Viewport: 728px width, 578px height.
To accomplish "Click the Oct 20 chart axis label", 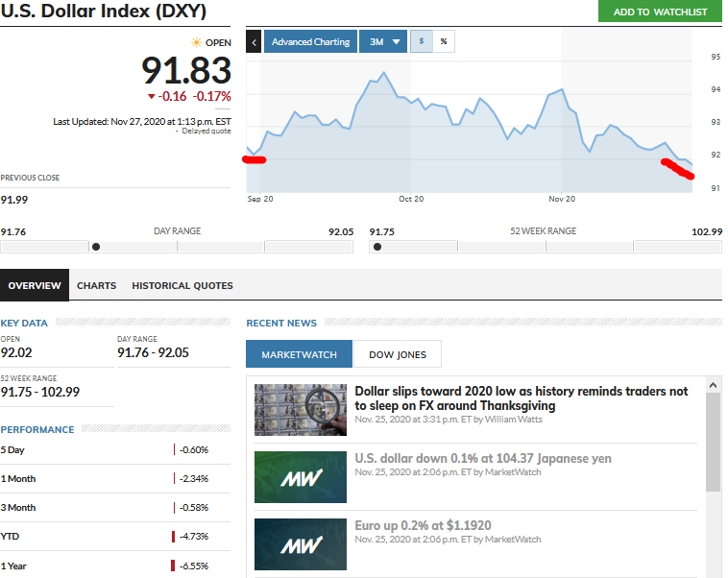I will point(411,199).
